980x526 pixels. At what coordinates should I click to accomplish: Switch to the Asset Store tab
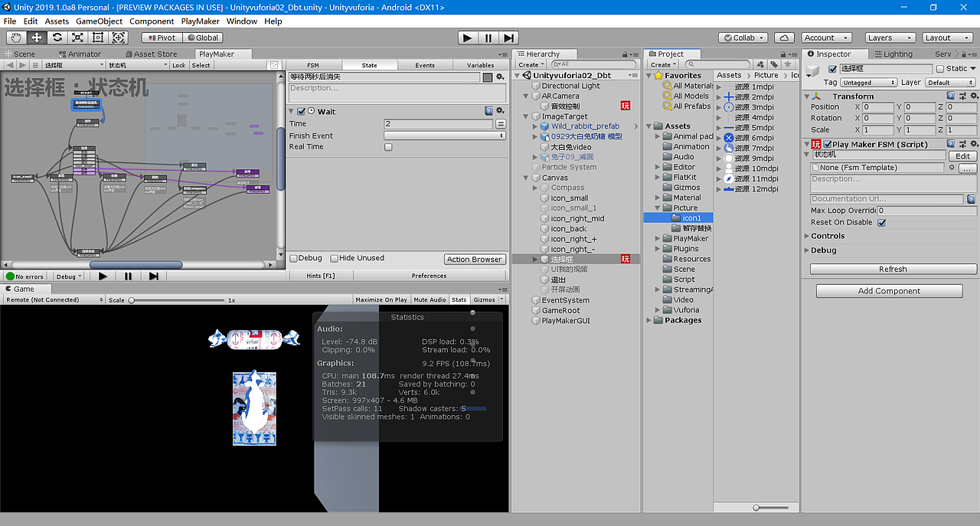150,54
